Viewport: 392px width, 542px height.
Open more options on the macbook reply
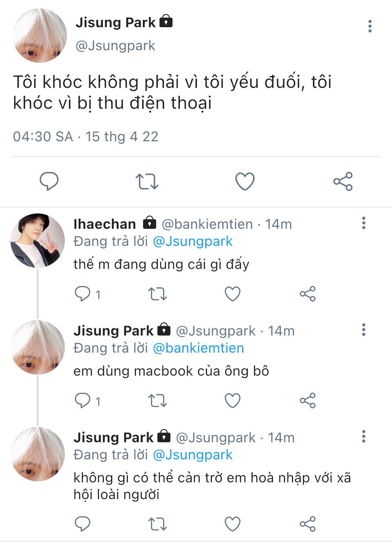click(x=363, y=330)
